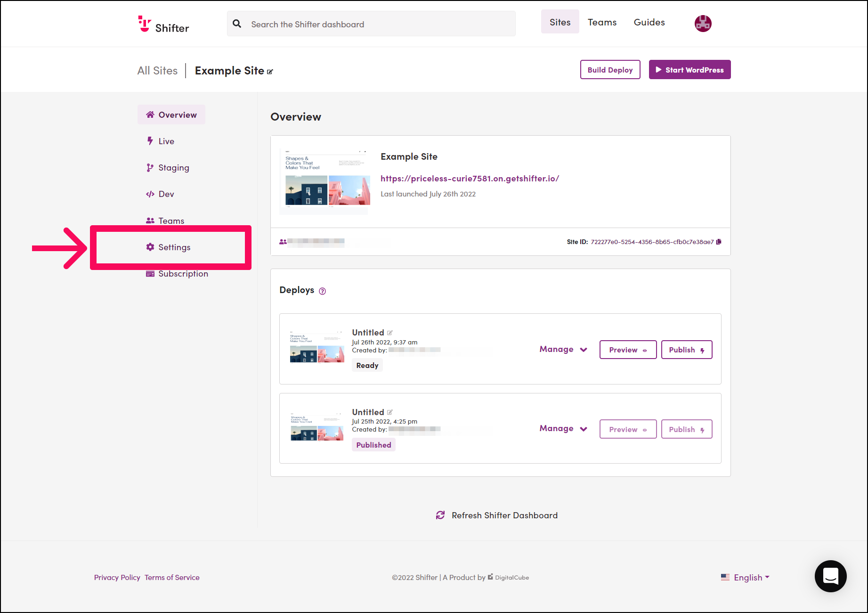868x613 pixels.
Task: Select the Sites tab in top navigation
Action: click(x=560, y=22)
